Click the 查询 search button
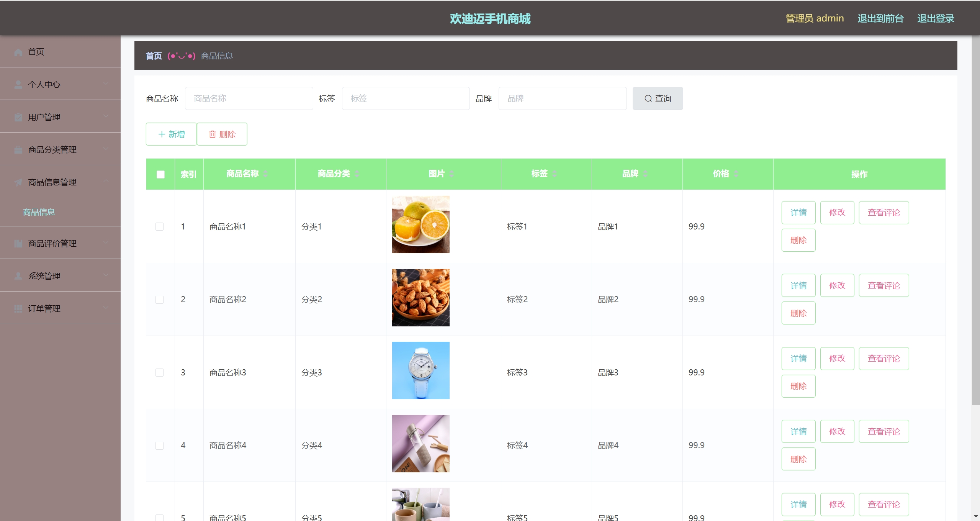Viewport: 980px width, 521px height. (x=658, y=98)
